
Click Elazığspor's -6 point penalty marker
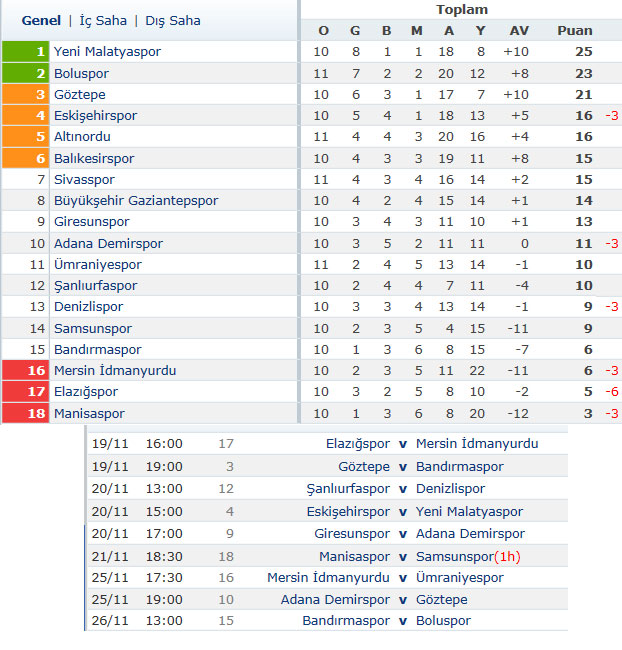(x=612, y=392)
